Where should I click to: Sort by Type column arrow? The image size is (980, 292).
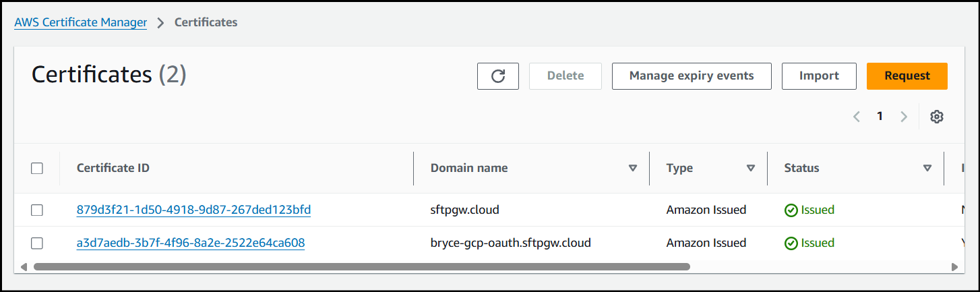pyautogui.click(x=750, y=169)
